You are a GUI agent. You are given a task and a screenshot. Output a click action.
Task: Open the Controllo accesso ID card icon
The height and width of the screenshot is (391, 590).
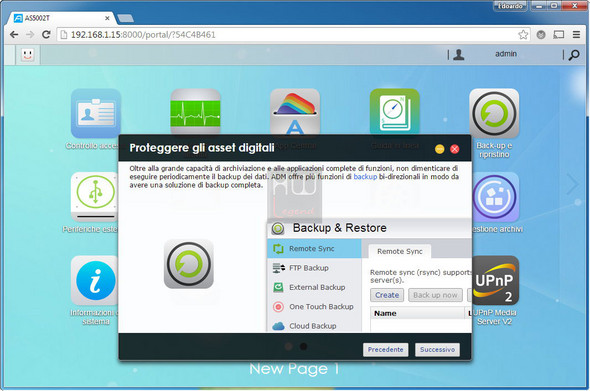tap(96, 113)
